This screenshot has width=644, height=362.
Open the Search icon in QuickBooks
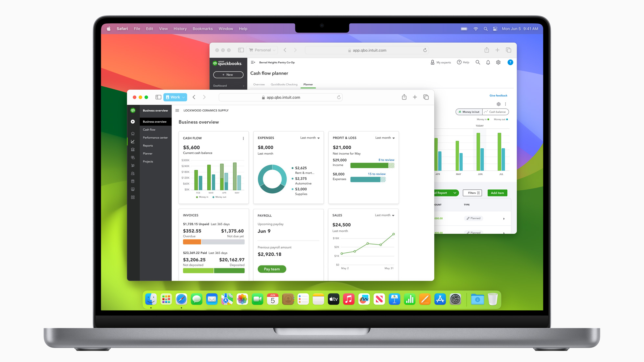[x=478, y=62]
